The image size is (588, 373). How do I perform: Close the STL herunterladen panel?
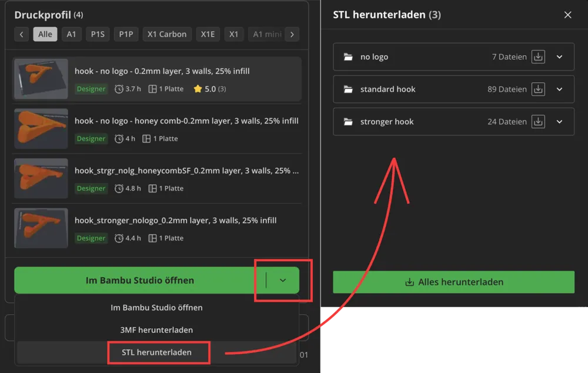point(567,15)
